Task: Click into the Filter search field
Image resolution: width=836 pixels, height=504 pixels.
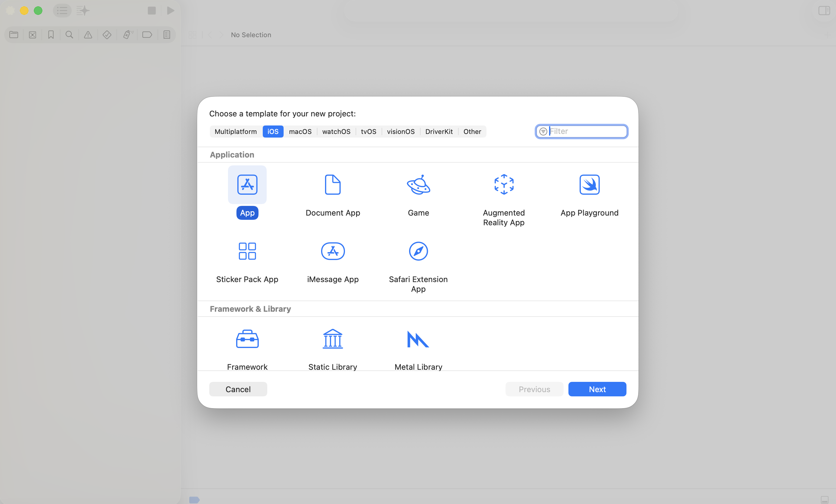Action: tap(587, 132)
